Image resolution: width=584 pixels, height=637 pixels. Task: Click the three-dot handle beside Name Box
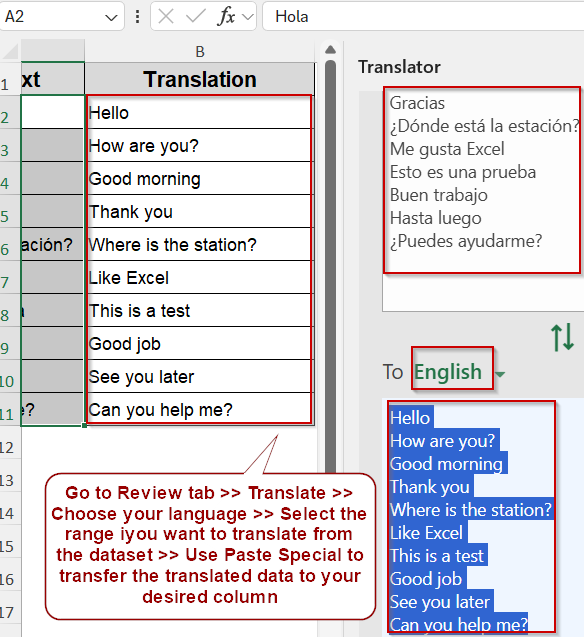(138, 17)
